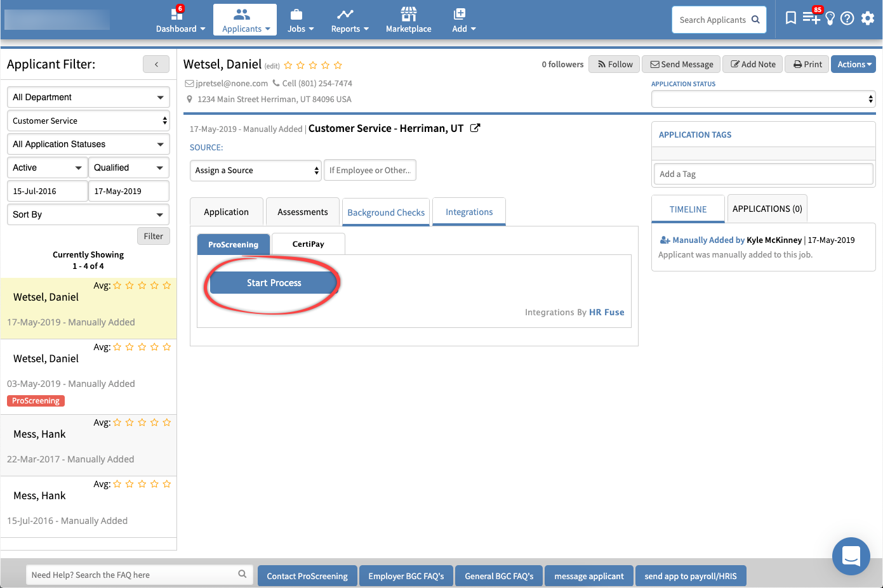
Task: Collapse the Applicant Filter panel
Action: pyautogui.click(x=156, y=64)
